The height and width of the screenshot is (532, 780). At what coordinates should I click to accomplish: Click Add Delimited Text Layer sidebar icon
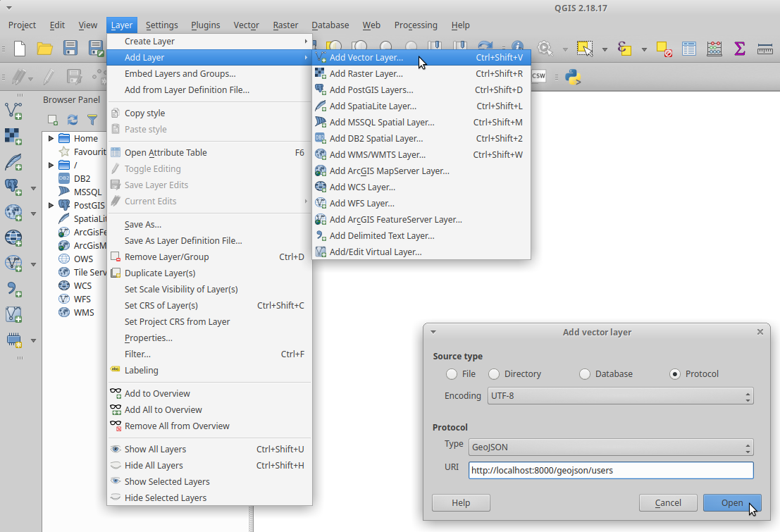pyautogui.click(x=13, y=288)
